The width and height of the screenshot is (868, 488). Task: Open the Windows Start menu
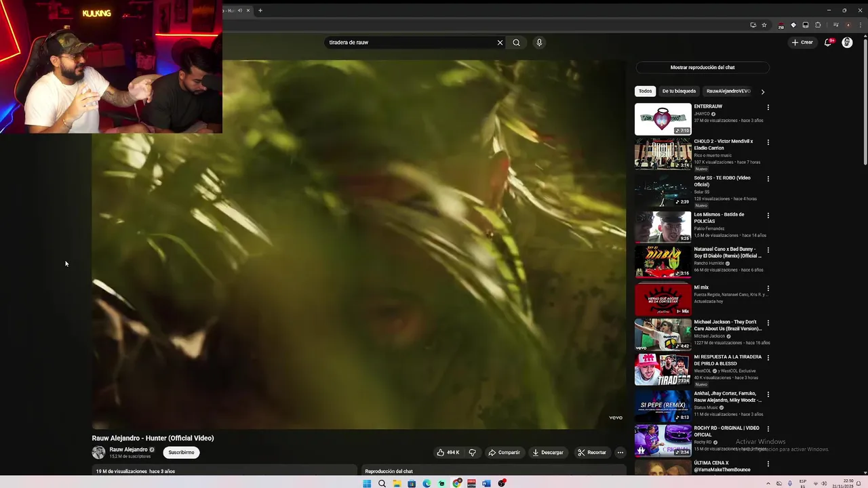click(x=367, y=483)
